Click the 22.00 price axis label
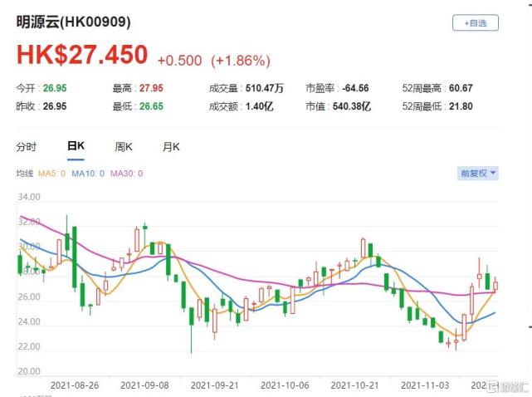The image size is (532, 397). [29, 346]
